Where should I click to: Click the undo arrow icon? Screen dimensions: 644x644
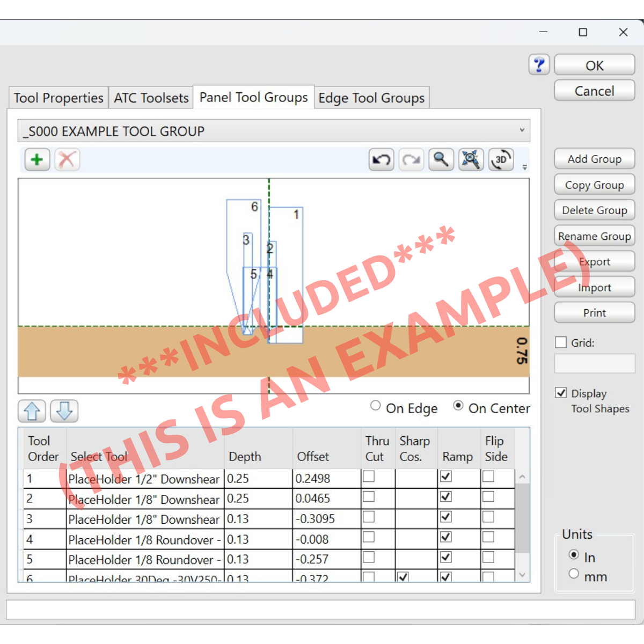click(382, 160)
